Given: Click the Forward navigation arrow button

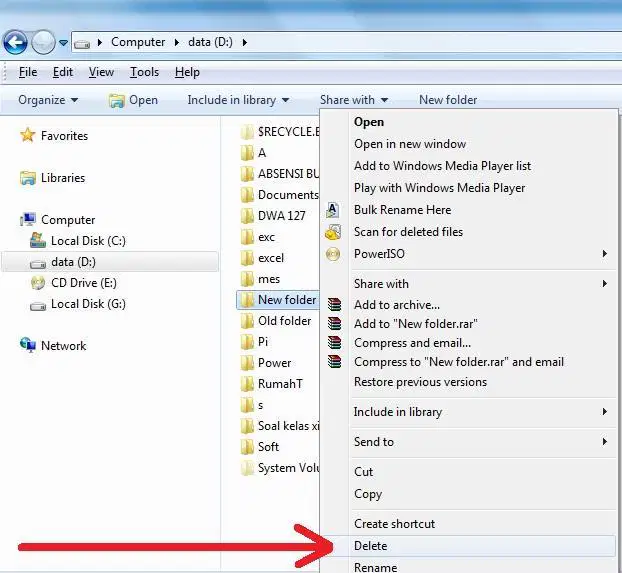Looking at the screenshot, I should (x=43, y=42).
